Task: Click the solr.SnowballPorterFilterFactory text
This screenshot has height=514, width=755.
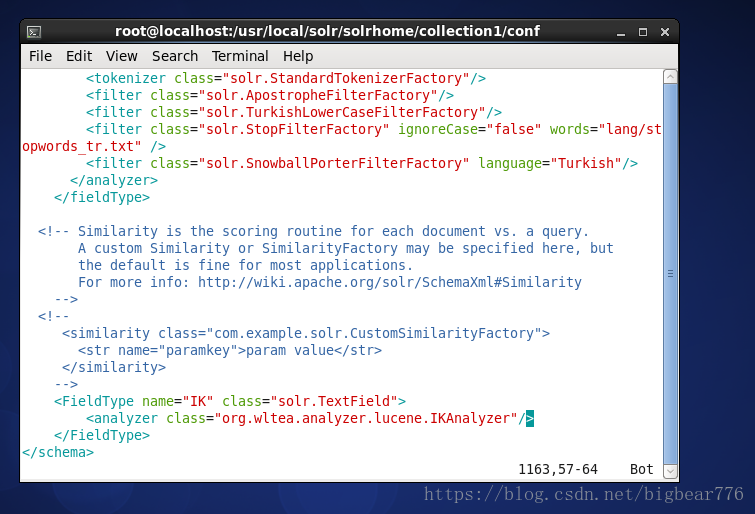Action: point(333,163)
